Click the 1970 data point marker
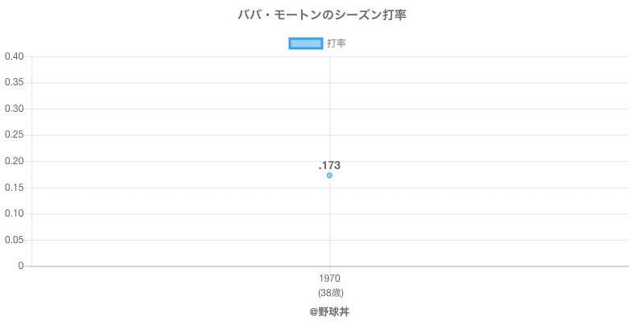644x322 pixels. 329,175
